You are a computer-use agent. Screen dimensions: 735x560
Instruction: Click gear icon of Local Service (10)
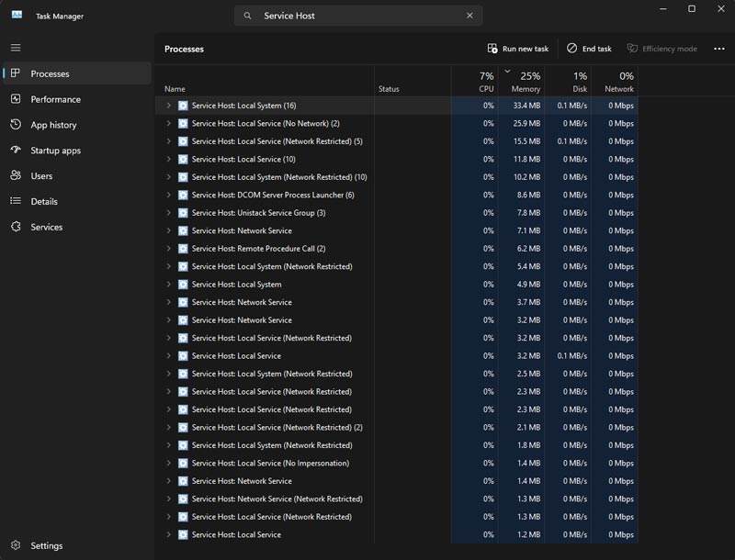coord(183,159)
